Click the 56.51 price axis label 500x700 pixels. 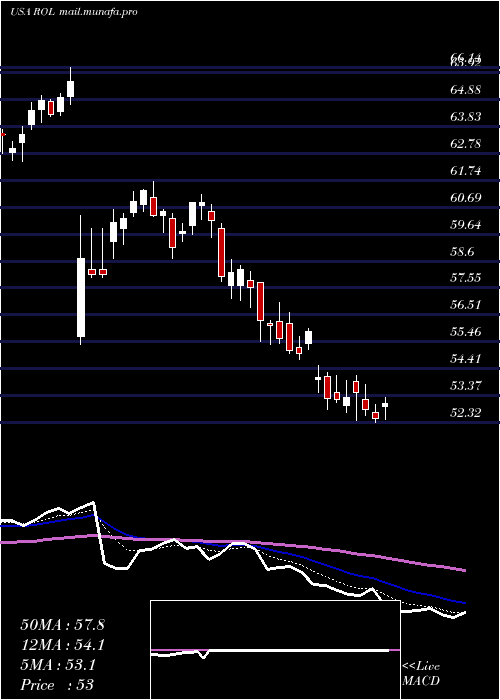pos(466,305)
